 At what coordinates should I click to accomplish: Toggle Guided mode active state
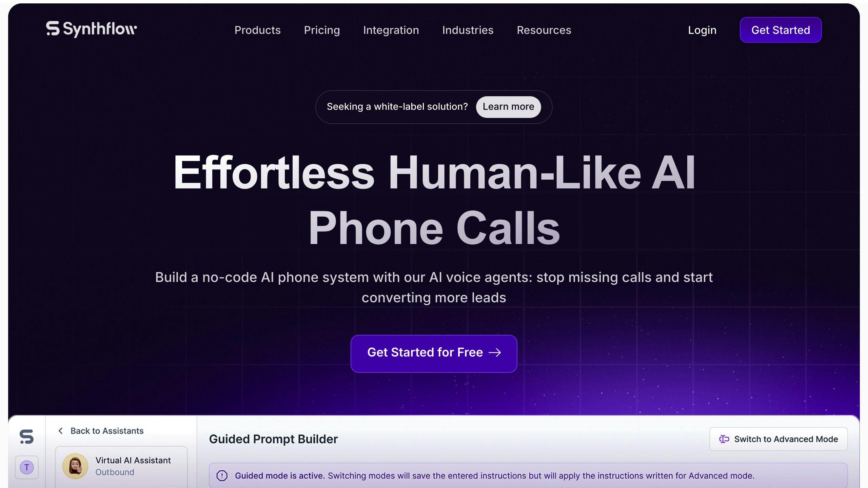pyautogui.click(x=778, y=439)
